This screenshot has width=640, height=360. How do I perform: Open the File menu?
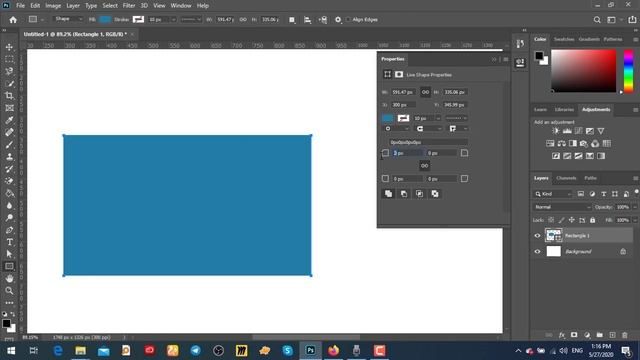click(20, 6)
